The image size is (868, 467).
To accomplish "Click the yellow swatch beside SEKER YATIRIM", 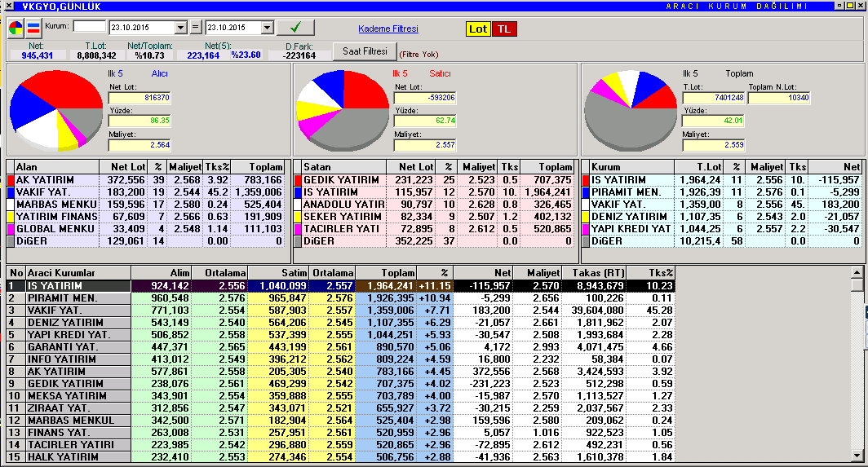I will [x=298, y=217].
